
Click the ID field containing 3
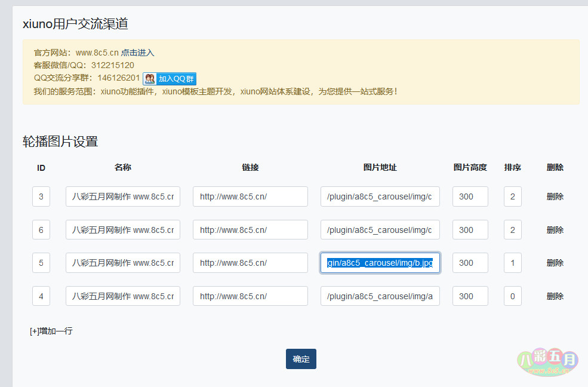[x=41, y=196]
